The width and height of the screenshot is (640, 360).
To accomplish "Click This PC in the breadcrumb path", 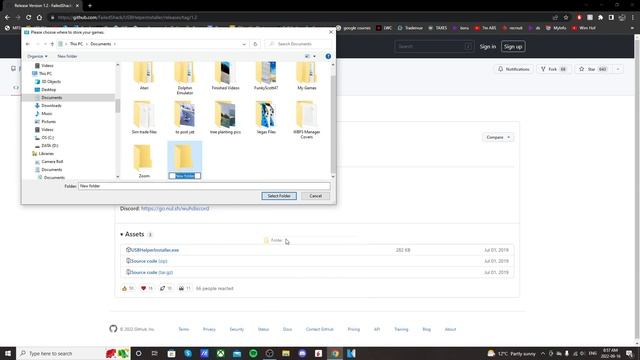I will pos(76,44).
